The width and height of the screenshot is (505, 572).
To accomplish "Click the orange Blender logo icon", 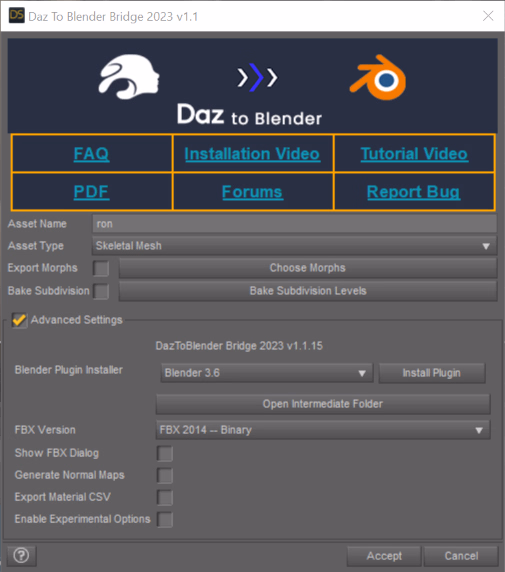I will click(x=378, y=78).
